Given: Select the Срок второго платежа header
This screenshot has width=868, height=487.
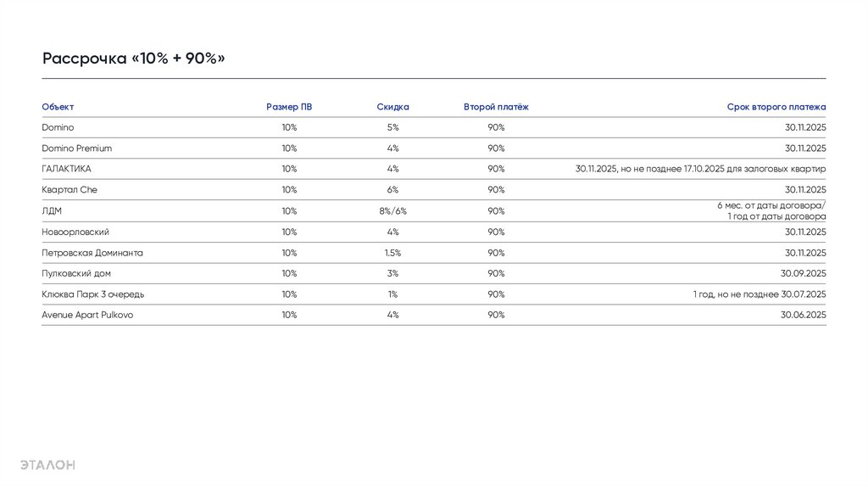Looking at the screenshot, I should coord(776,107).
